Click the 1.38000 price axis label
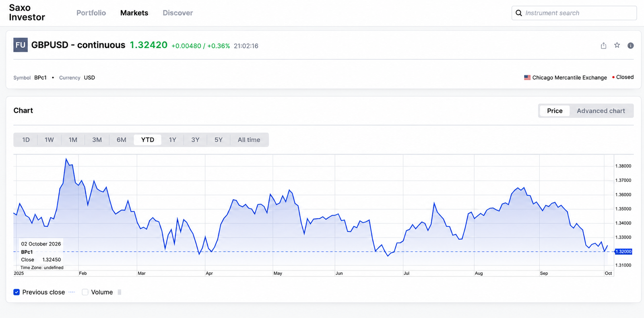 click(x=623, y=166)
